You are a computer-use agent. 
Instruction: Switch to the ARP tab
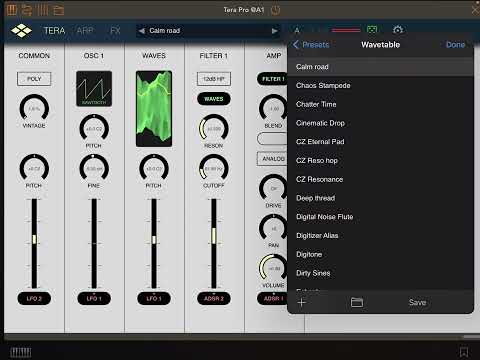tap(85, 31)
